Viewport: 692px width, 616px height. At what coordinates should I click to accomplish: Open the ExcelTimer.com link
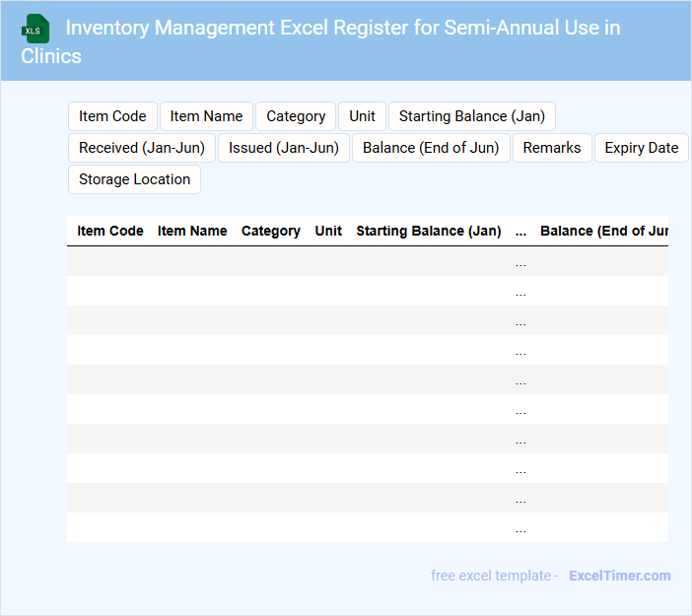tap(619, 576)
